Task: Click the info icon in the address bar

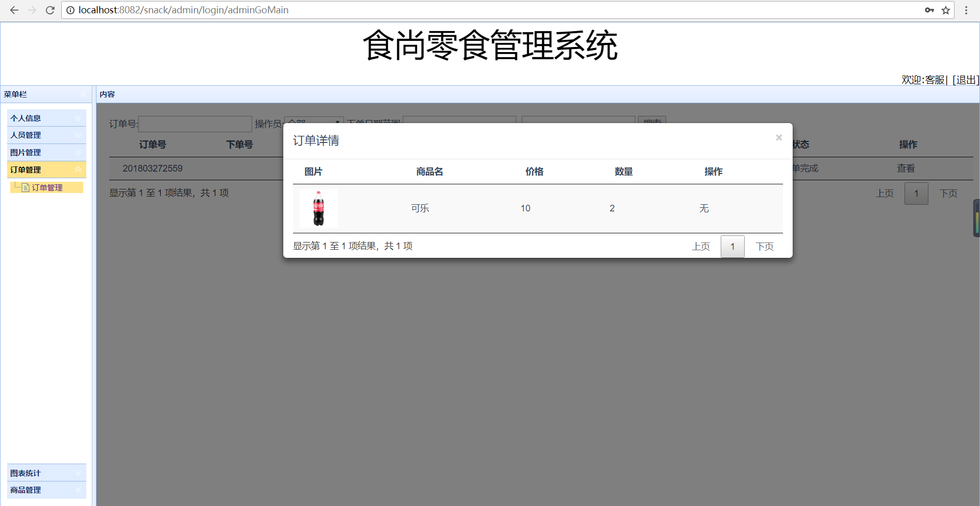Action: coord(70,10)
